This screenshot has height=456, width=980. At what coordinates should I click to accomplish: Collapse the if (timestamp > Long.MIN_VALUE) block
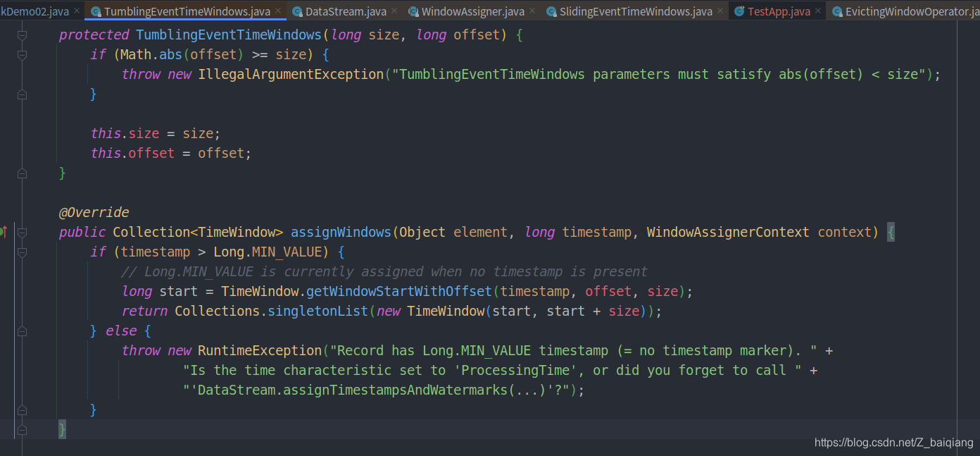[22, 252]
